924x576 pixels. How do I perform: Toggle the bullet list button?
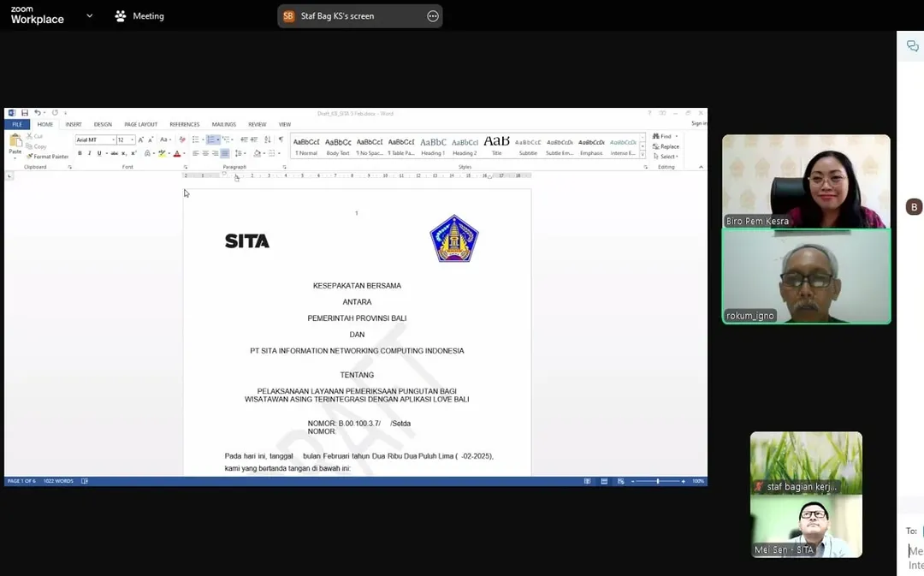[196, 140]
